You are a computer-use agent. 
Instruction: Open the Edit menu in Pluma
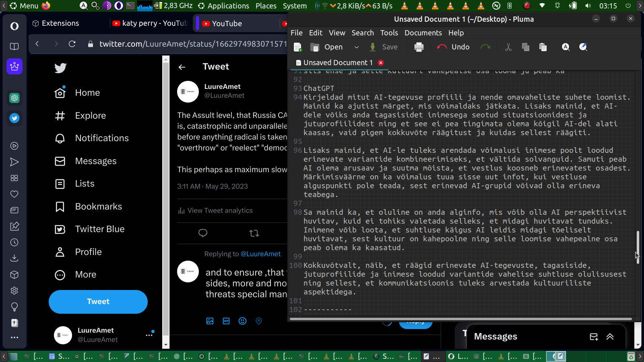[x=316, y=33]
